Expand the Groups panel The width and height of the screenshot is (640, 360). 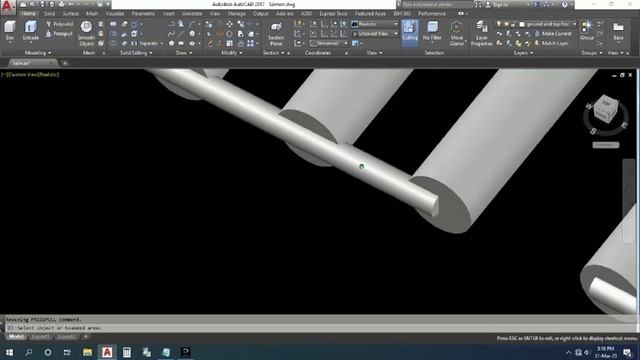(x=591, y=53)
